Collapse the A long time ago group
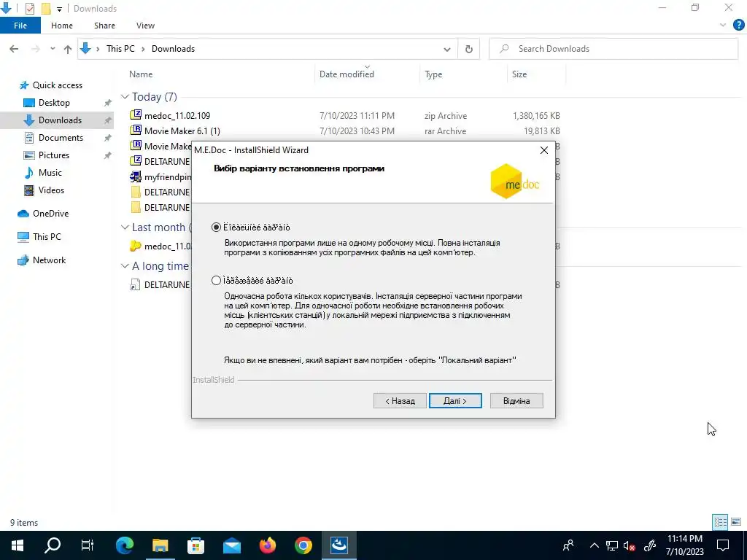747x560 pixels. [x=125, y=266]
